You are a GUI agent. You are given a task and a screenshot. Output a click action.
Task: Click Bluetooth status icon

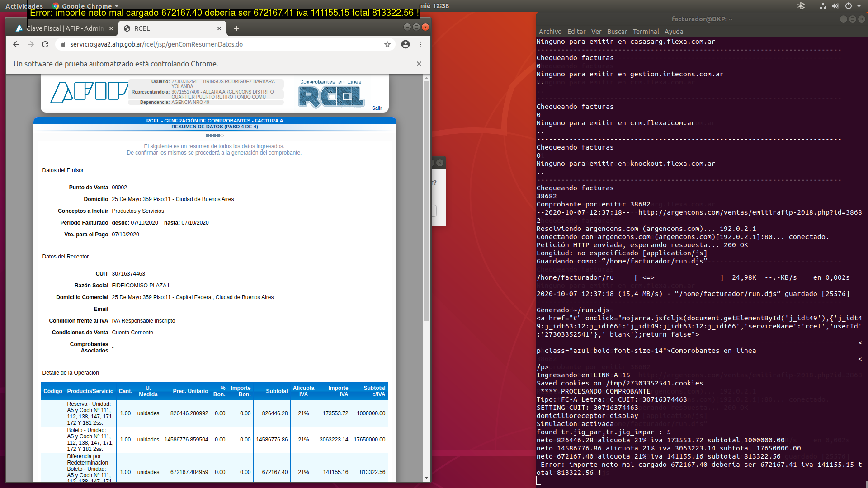pos(801,6)
